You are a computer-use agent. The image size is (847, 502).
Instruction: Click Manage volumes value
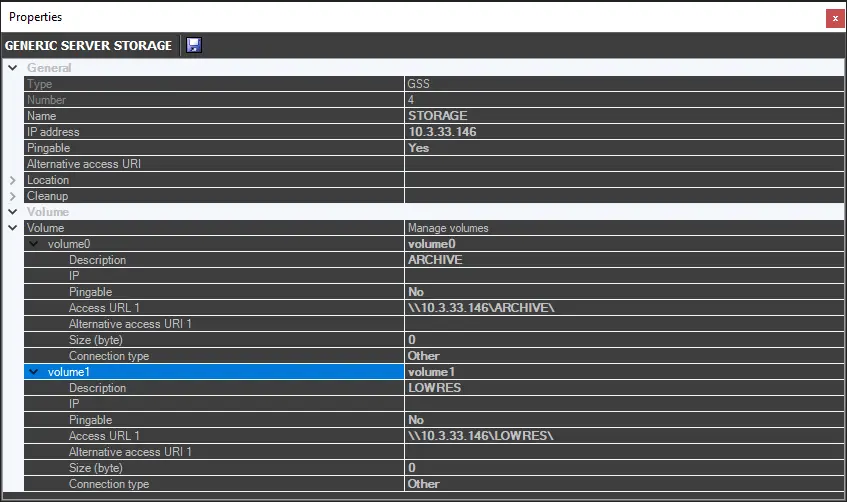pyautogui.click(x=620, y=228)
